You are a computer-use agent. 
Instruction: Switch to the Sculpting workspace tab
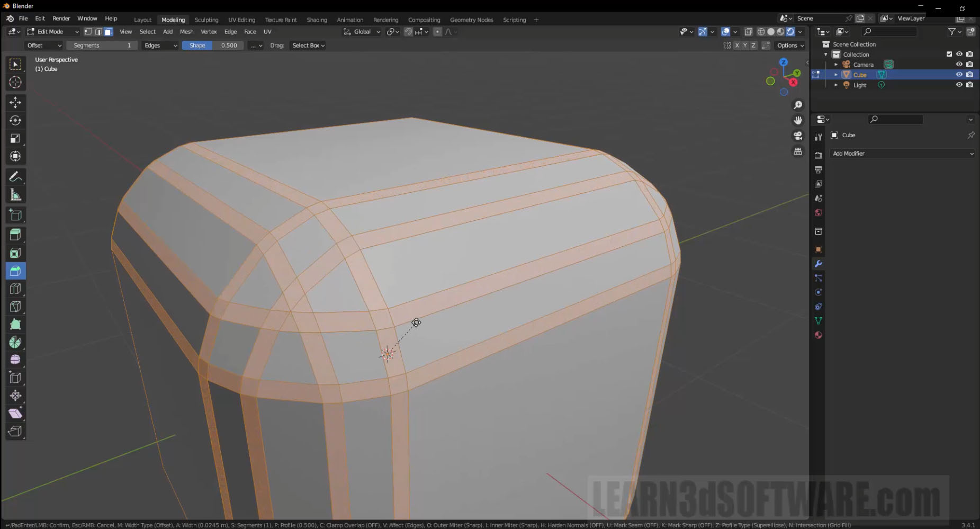[x=206, y=20]
